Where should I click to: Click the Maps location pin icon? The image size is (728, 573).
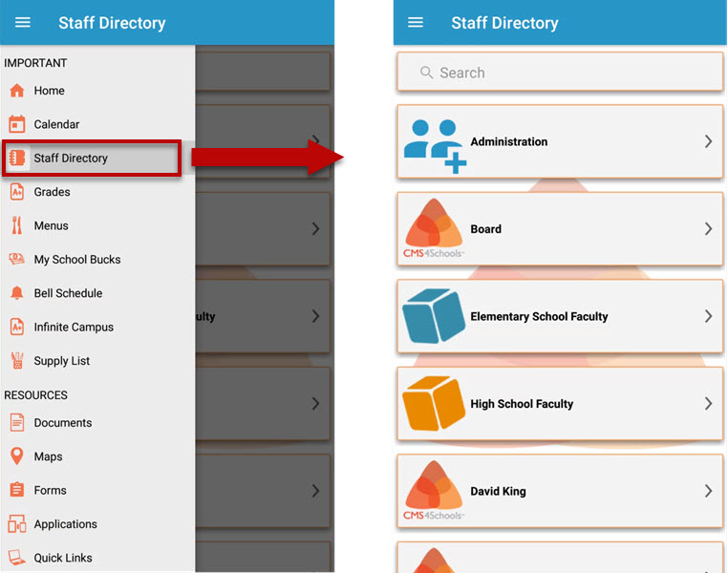point(17,456)
